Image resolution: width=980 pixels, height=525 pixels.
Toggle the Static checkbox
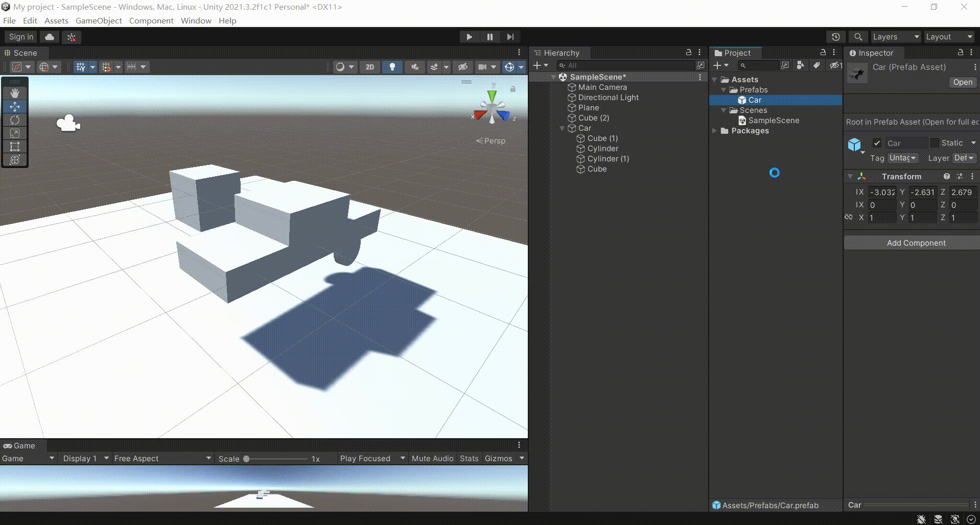tap(935, 143)
